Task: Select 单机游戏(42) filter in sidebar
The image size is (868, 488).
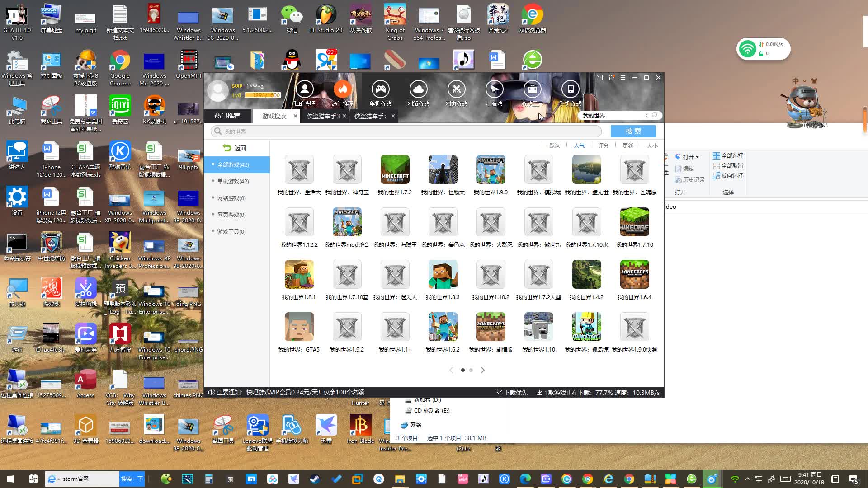Action: (x=233, y=181)
